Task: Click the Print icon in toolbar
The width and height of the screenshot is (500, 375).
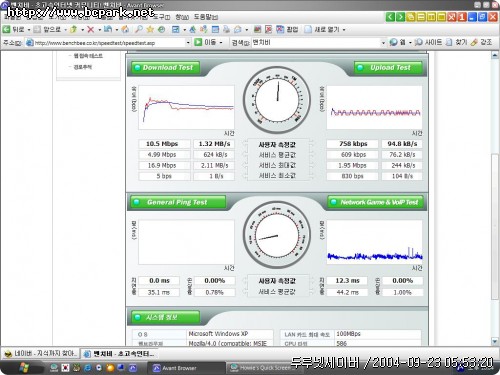Action: tap(226, 30)
